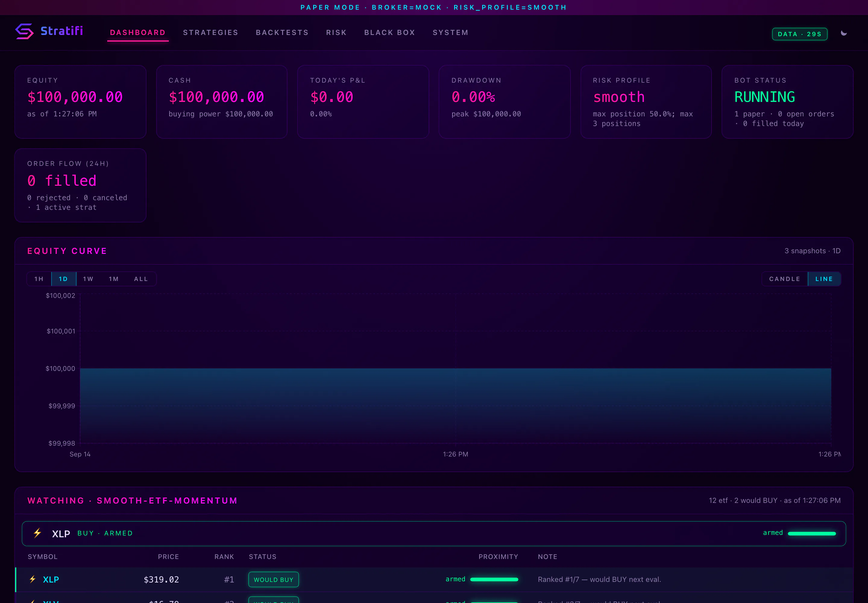Sort by the STATUS column header
The image size is (868, 603).
263,557
